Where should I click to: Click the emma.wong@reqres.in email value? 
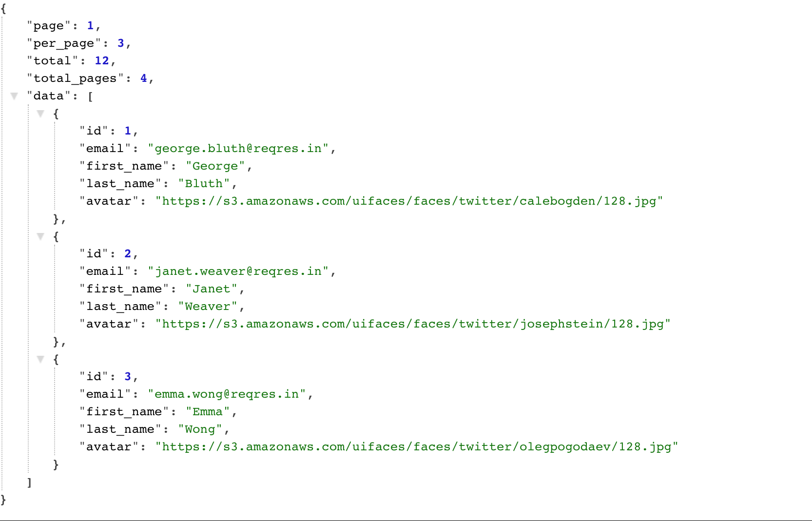pyautogui.click(x=227, y=394)
